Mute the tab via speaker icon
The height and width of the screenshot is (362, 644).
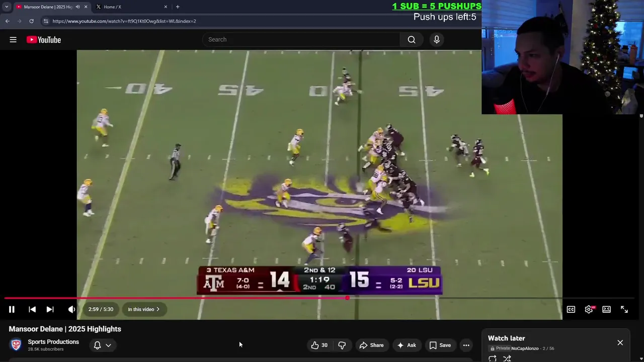tap(77, 7)
